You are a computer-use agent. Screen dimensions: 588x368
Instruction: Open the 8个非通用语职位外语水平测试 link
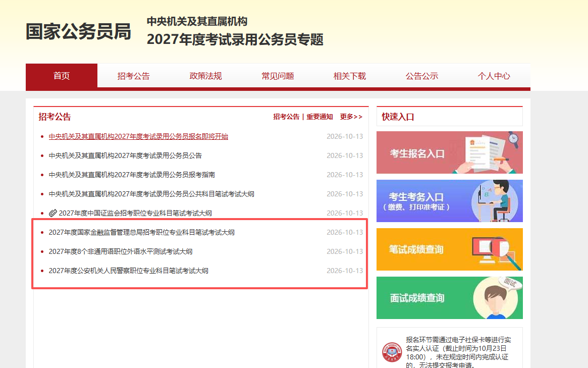121,251
